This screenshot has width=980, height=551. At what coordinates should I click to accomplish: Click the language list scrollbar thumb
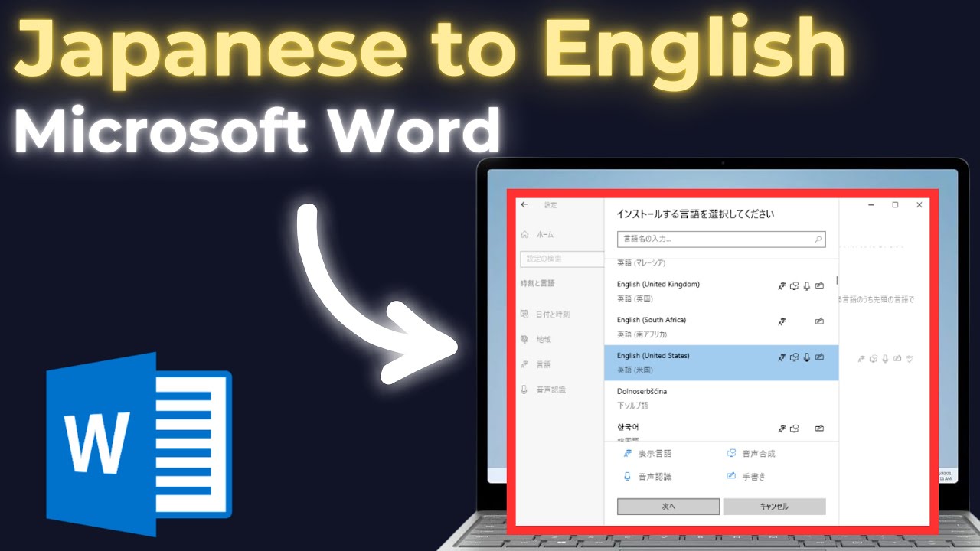pyautogui.click(x=836, y=281)
